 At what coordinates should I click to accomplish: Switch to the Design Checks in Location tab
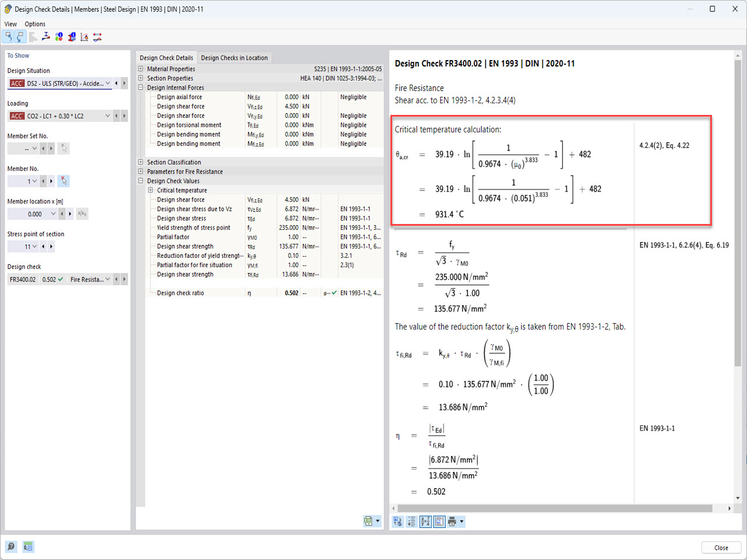pos(233,58)
